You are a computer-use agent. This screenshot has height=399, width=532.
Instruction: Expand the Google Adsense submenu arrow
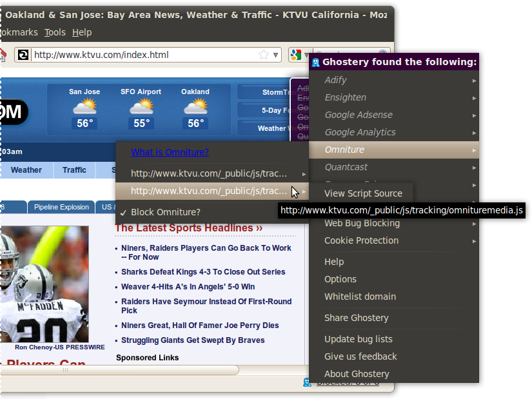[475, 115]
